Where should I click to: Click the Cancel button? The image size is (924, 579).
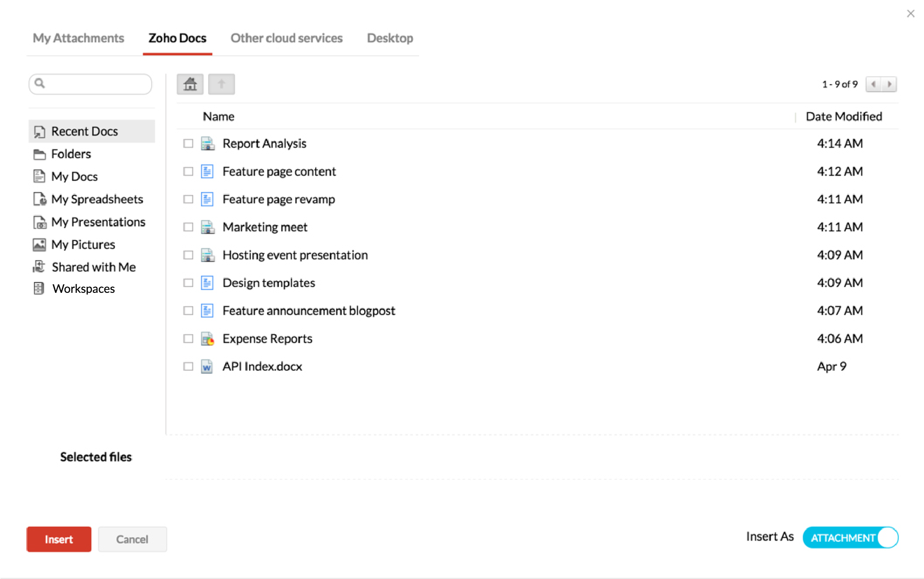pos(132,539)
